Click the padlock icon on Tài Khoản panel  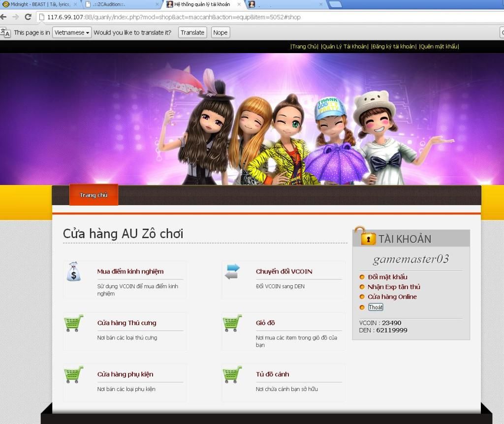365,236
